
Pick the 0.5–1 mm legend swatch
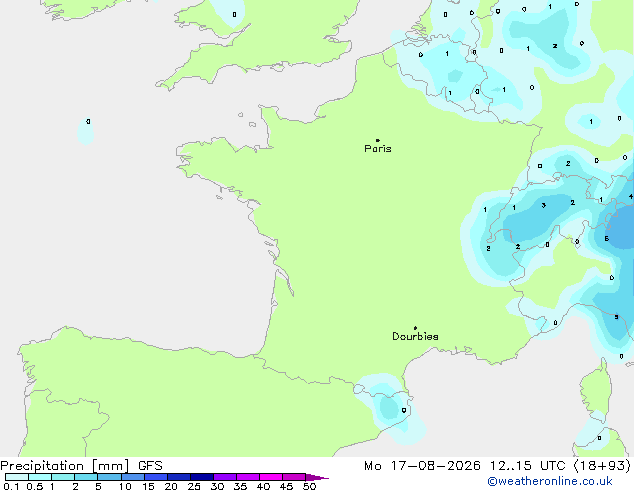(x=40, y=477)
